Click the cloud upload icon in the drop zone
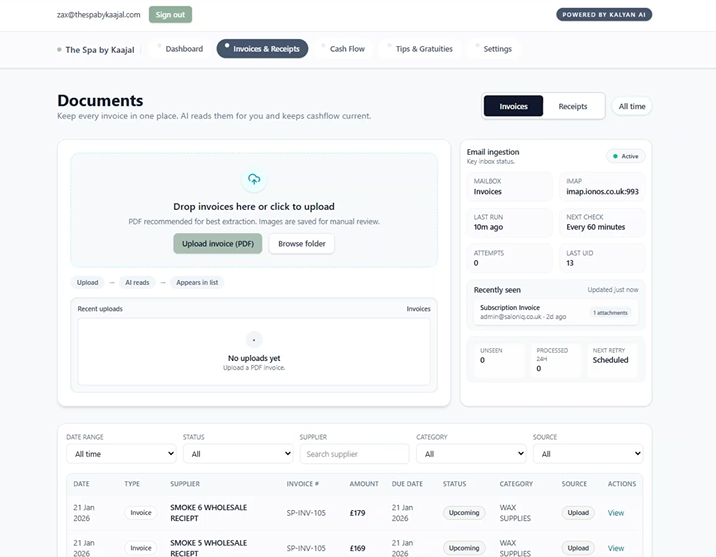 coord(254,179)
